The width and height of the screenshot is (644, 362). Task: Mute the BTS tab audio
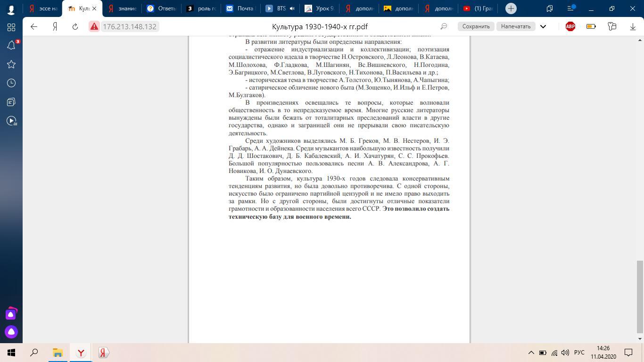coord(292,8)
